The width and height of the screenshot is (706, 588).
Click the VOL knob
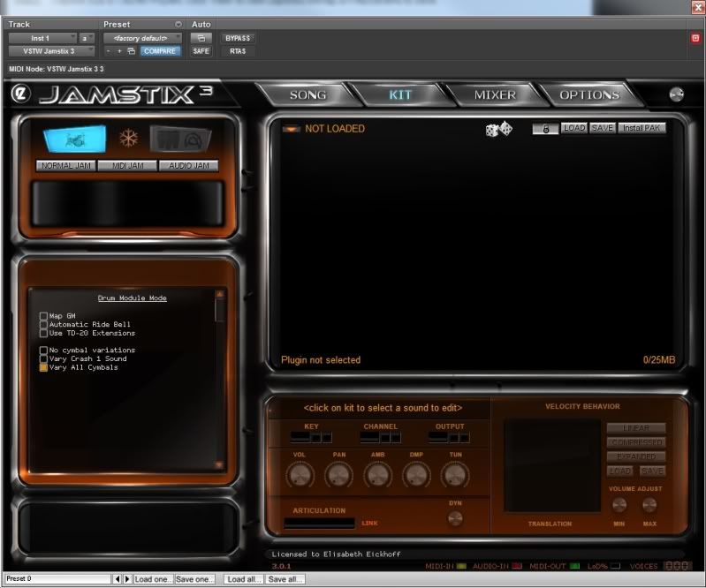[300, 476]
